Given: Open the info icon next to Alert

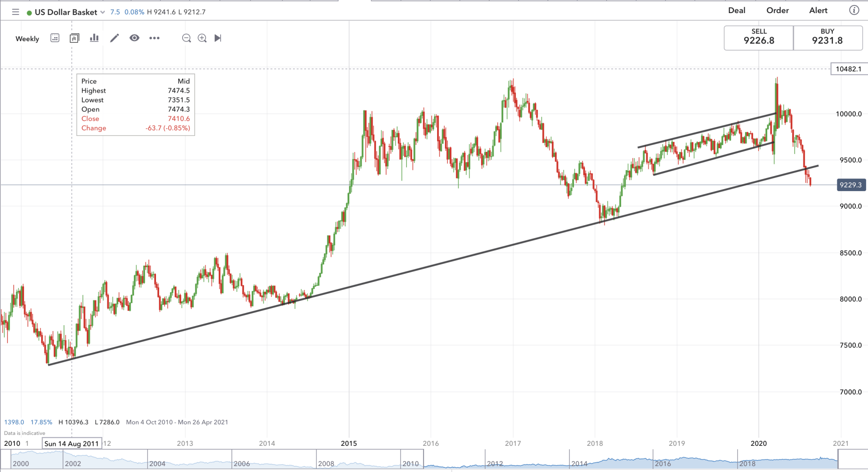Looking at the screenshot, I should (854, 10).
